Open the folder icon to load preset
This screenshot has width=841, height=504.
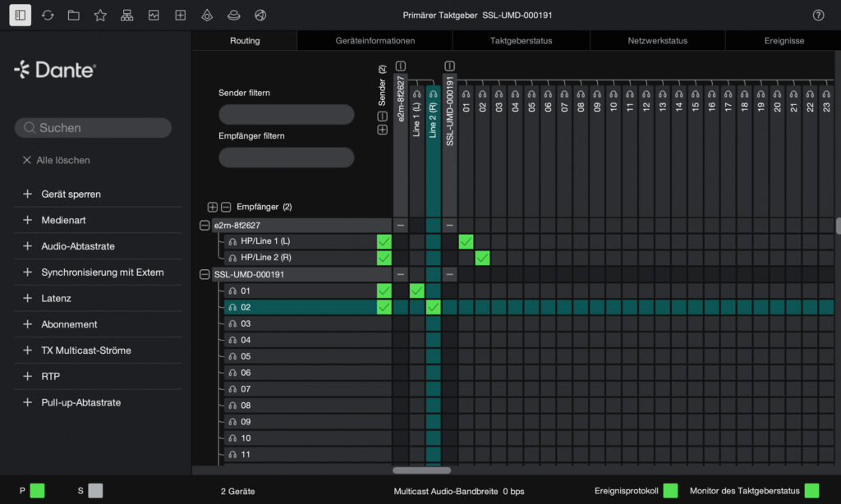point(74,15)
